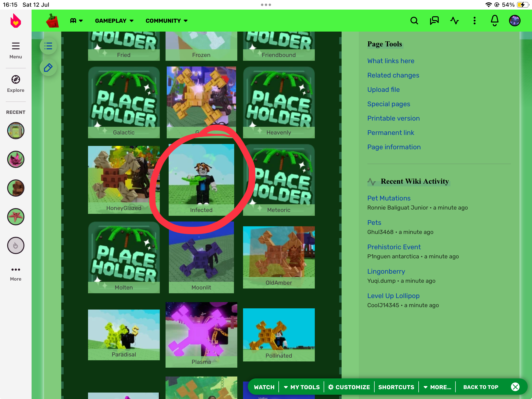Screen dimensions: 532x399
Task: Open the pencil edit page icon
Action: pyautogui.click(x=48, y=68)
